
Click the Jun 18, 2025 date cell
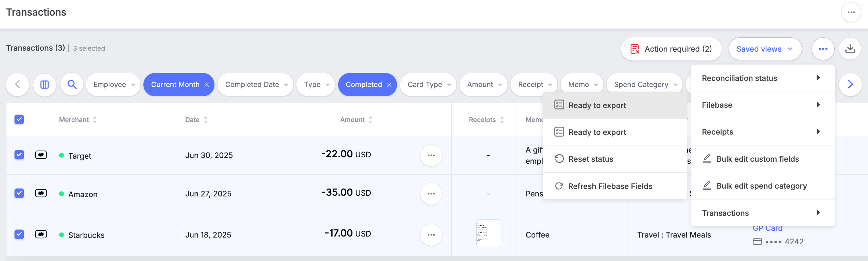(208, 235)
